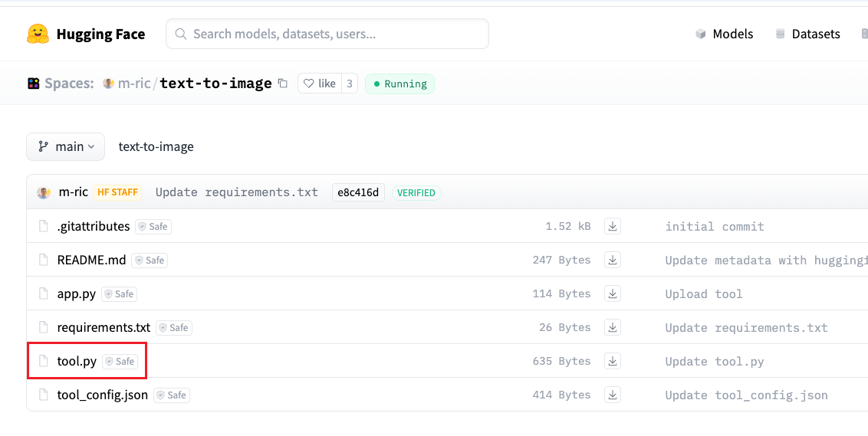Viewport: 868px width, 436px height.
Task: Click the requirements.txt file icon
Action: tap(43, 327)
